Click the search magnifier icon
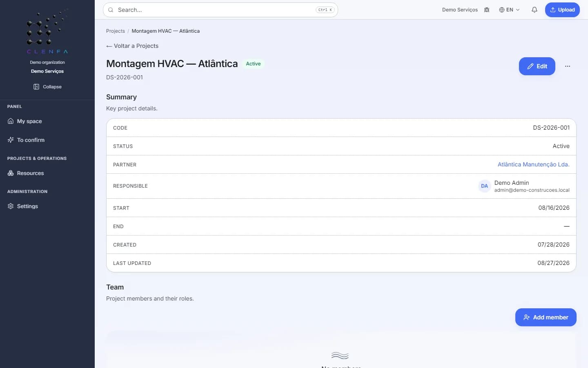 [111, 10]
